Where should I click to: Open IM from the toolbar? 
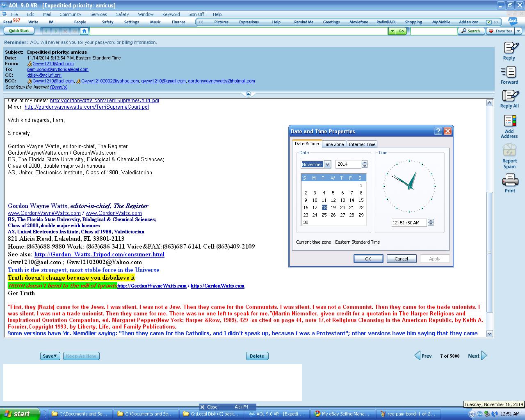[x=51, y=22]
